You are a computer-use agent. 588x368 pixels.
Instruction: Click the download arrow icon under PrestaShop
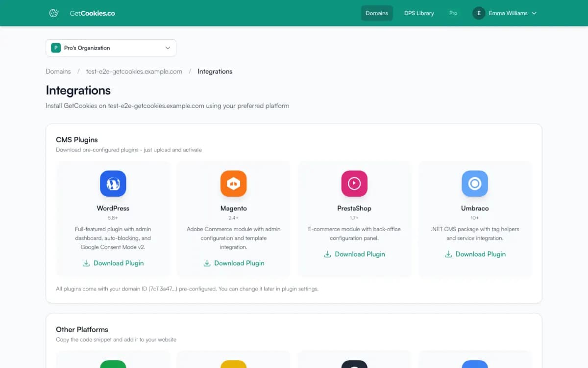[x=327, y=254]
